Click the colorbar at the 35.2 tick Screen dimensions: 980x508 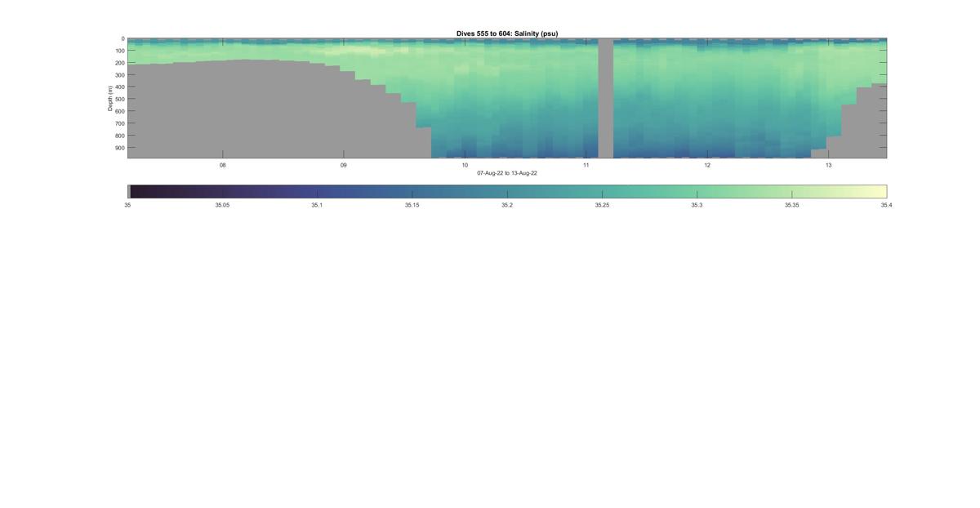pos(507,192)
